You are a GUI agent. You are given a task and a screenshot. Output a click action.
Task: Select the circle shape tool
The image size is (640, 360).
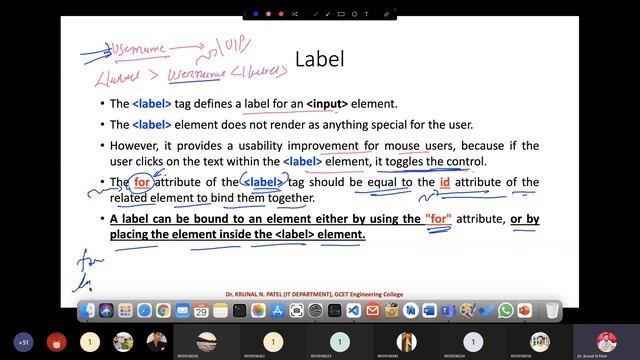(354, 14)
